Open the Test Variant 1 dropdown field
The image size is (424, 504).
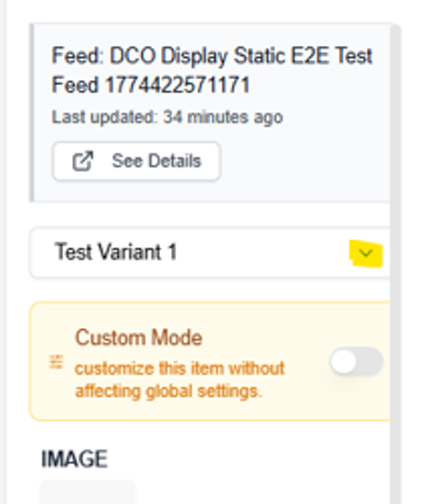pos(210,253)
